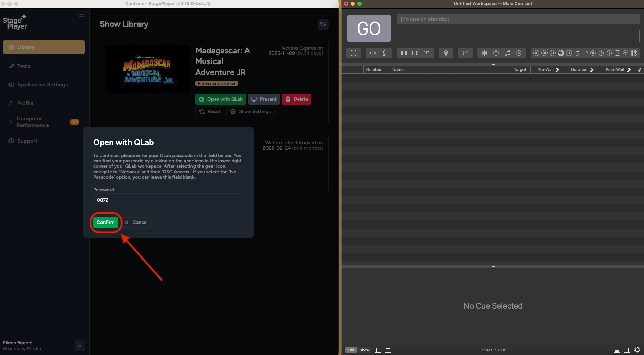Open Show Settings for Madagascar
644x355 pixels.
(251, 112)
